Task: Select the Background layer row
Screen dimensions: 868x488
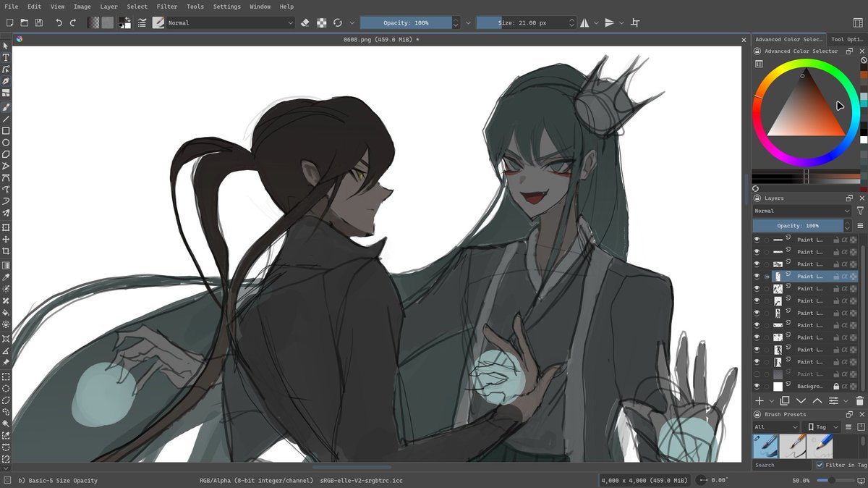Action: pos(804,387)
